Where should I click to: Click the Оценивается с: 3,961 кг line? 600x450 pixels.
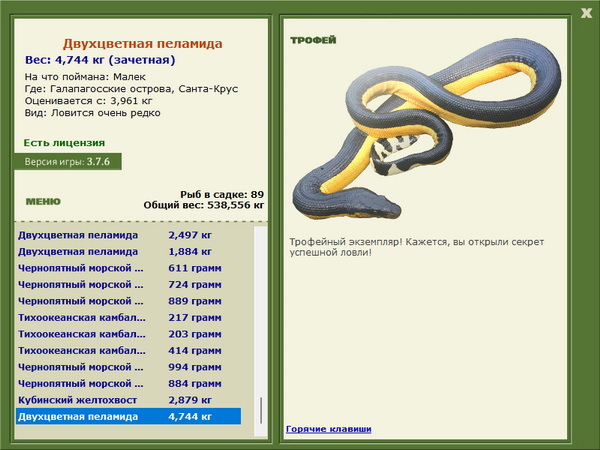(89, 101)
